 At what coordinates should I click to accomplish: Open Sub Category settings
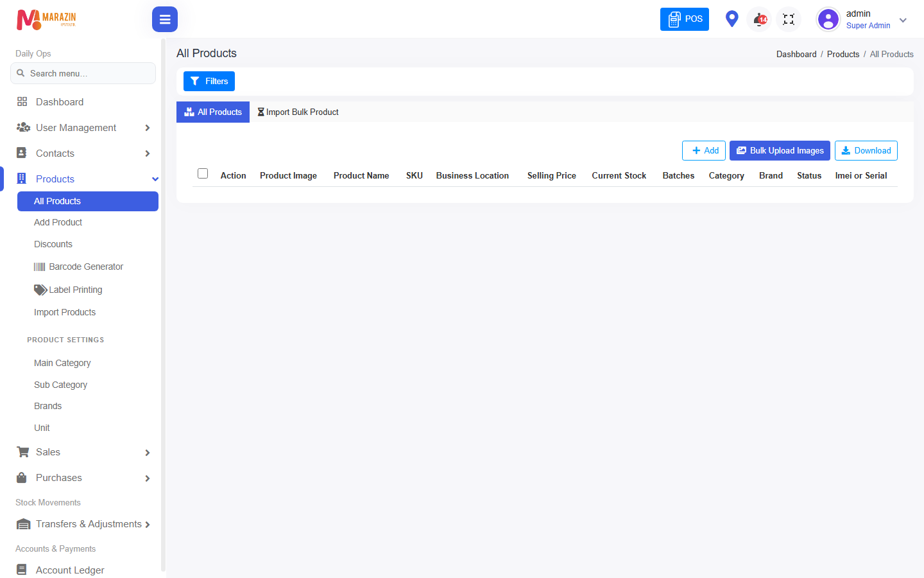[x=60, y=385]
